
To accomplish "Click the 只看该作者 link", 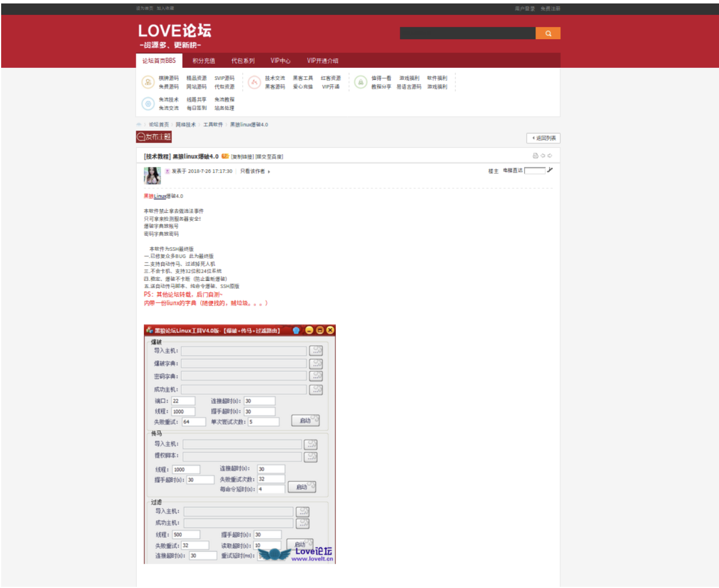I will [x=252, y=171].
